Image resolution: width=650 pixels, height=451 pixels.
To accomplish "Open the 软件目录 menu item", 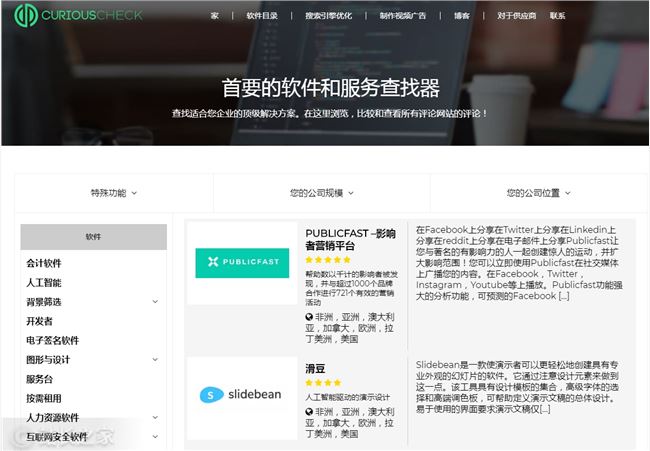I will 262,16.
